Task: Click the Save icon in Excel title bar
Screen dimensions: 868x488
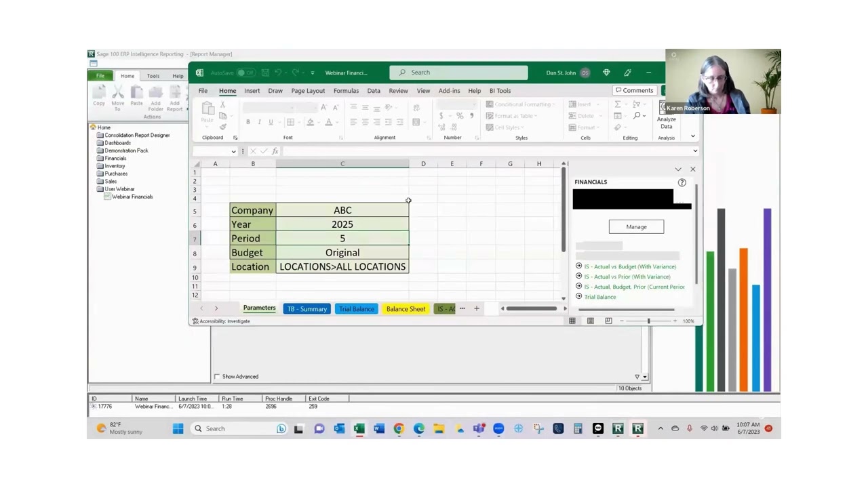Action: click(265, 73)
